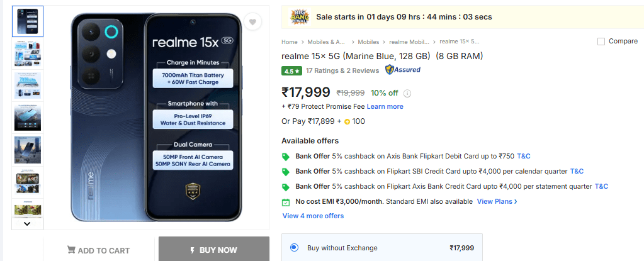Open the Mobiles breadcrumb link

point(368,42)
